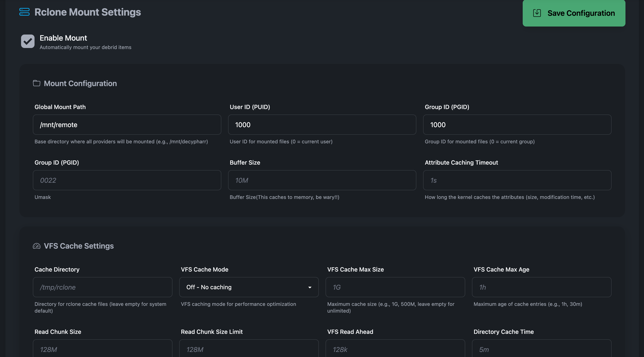Click the VFS Cache Settings gauge icon
Viewport: 644px width, 357px height.
pyautogui.click(x=36, y=246)
